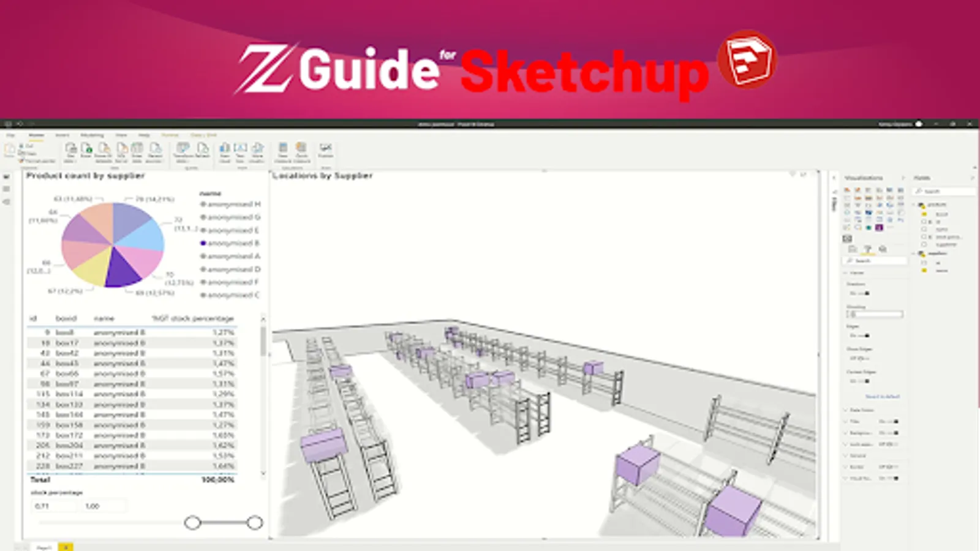Select the first visual type in gallery
This screenshot has width=980, height=551.
[847, 190]
